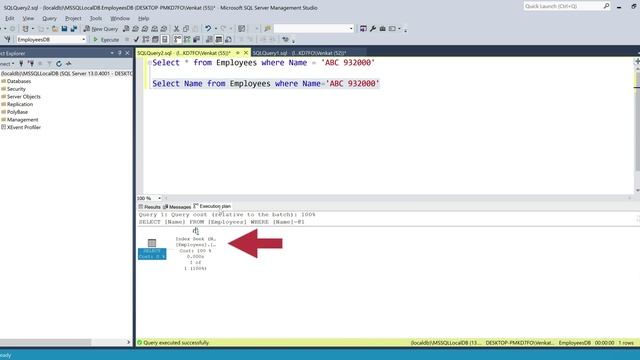Open Object Explorer window position dropdown
Screen dimensions: 640x360
click(112, 53)
